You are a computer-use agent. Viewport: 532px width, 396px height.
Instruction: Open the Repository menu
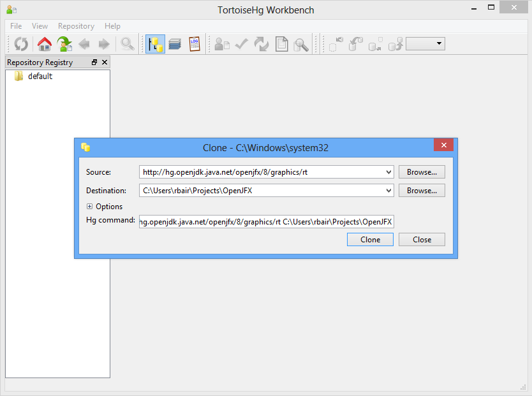pos(76,26)
